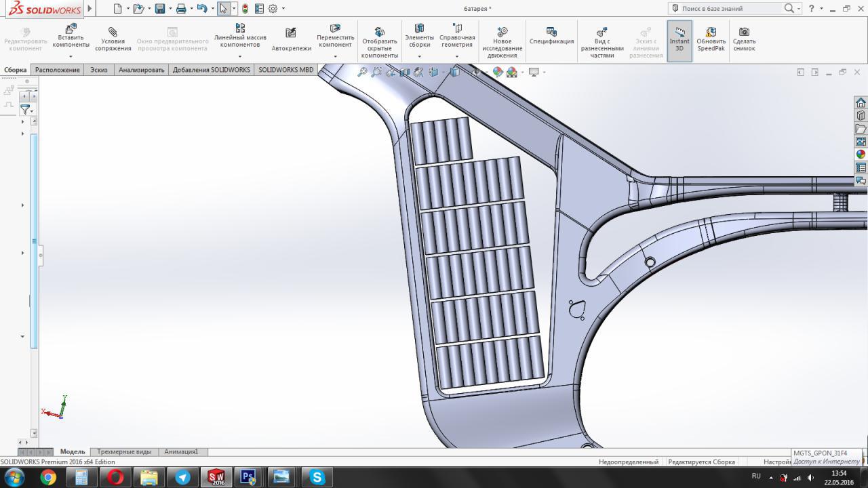
Task: Click Новое исследование движения icon
Action: pos(502,42)
